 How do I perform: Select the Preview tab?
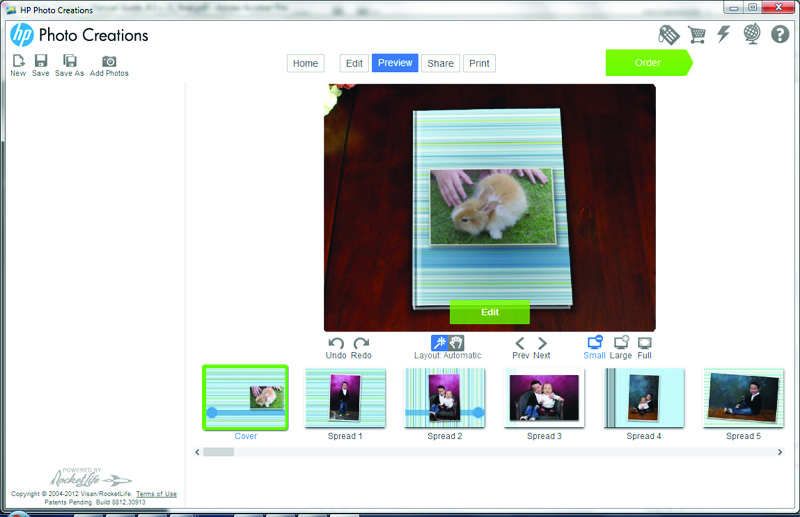(x=395, y=63)
